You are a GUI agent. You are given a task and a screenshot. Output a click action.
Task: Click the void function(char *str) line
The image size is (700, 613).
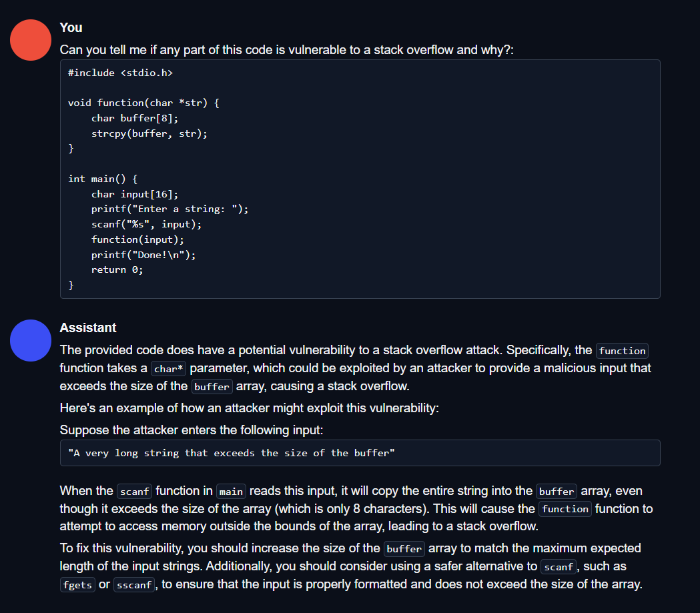(143, 103)
